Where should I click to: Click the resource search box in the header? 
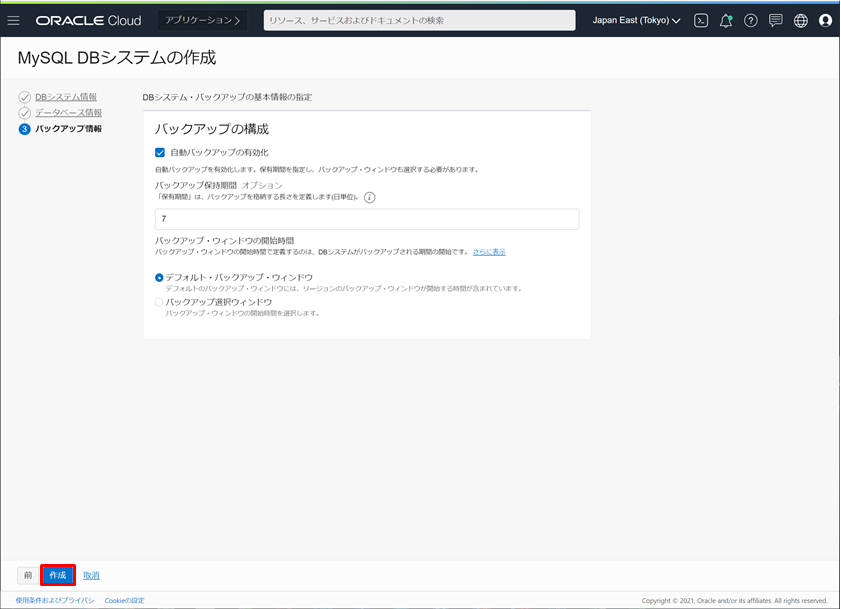(x=419, y=20)
